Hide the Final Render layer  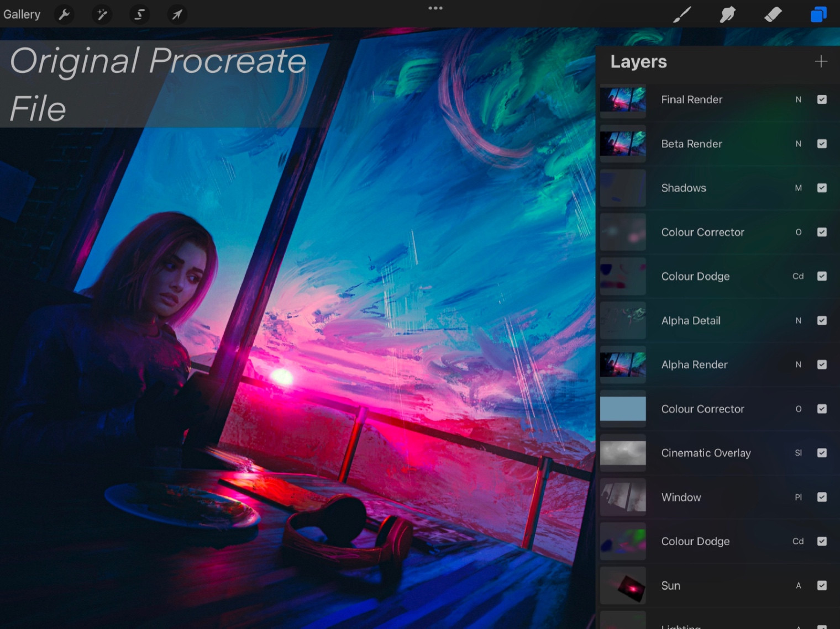(x=822, y=99)
